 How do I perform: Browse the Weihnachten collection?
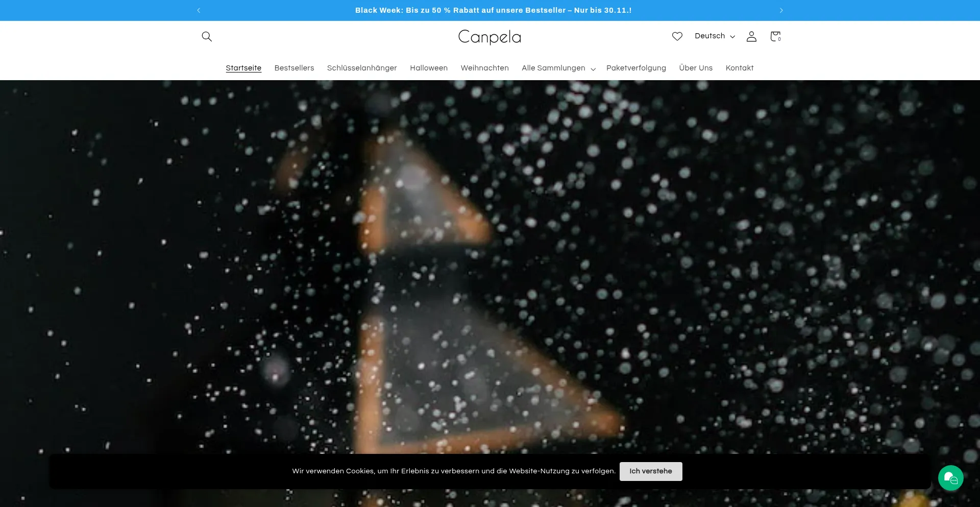pyautogui.click(x=484, y=68)
